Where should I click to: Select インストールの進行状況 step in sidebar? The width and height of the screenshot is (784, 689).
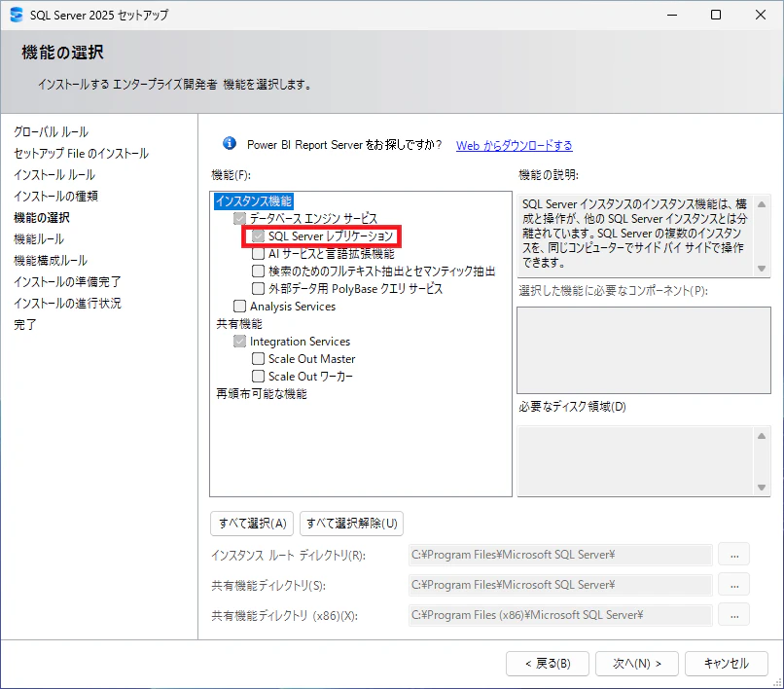pos(67,304)
